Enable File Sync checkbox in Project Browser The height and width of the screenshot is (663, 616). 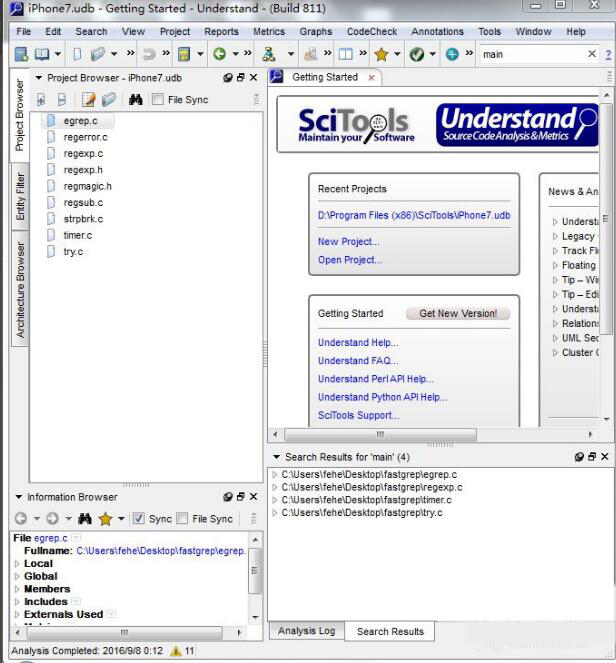[x=158, y=100]
